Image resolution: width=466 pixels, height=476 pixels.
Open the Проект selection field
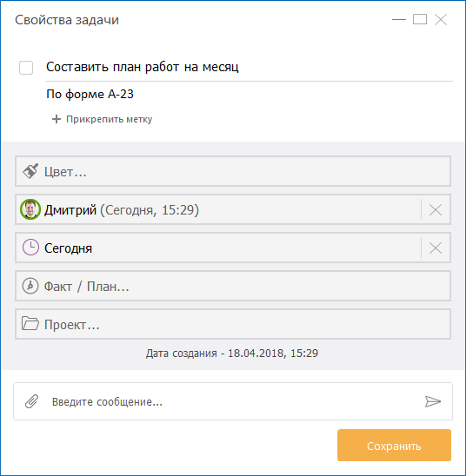click(233, 324)
